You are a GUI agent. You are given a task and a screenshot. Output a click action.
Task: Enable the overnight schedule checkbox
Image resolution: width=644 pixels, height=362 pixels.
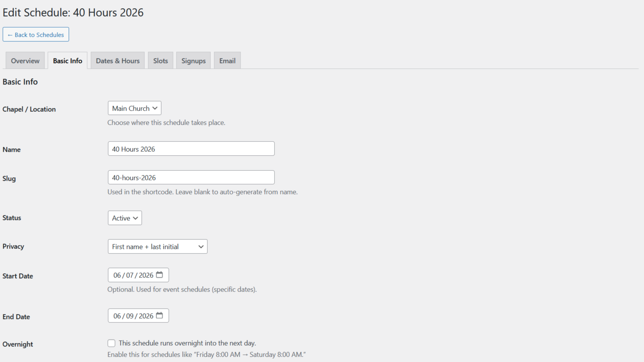pos(111,343)
